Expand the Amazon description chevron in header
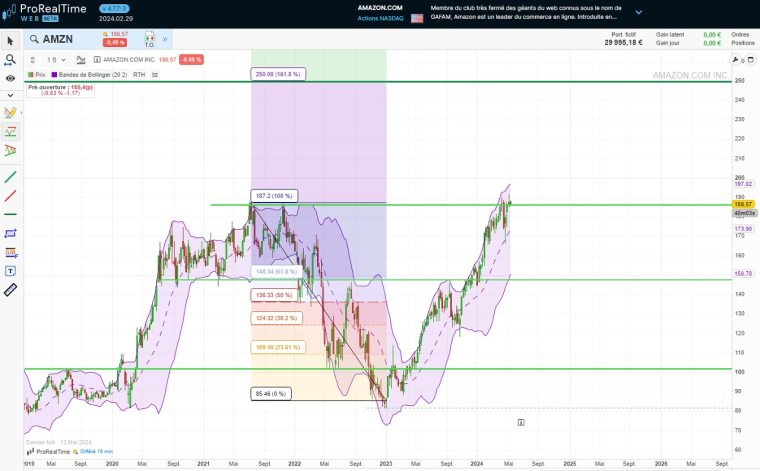Viewport: 760px width, 471px height. [639, 12]
